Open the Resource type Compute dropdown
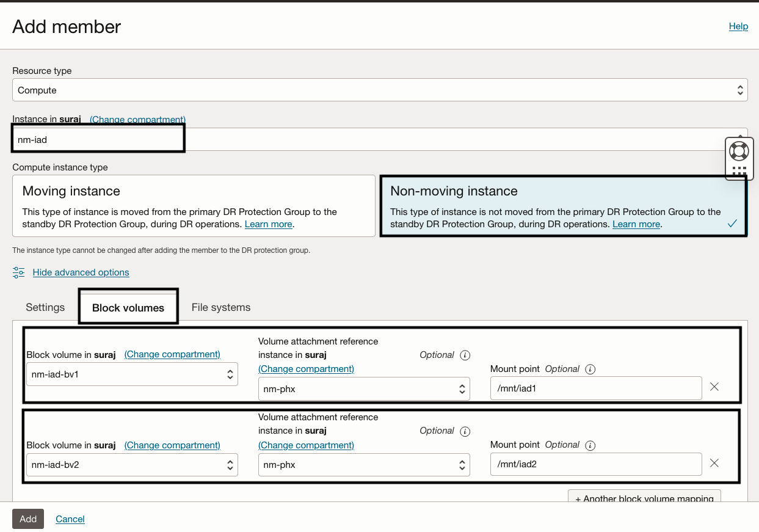The image size is (759, 532). [x=379, y=90]
